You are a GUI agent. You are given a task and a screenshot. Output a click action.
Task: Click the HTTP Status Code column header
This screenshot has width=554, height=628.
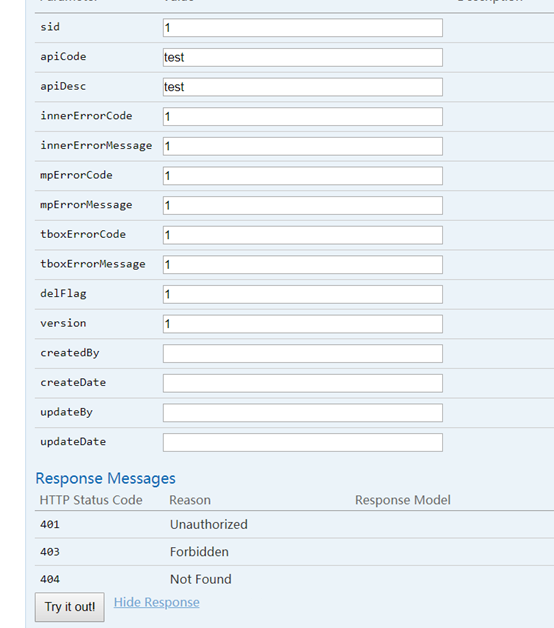(91, 500)
